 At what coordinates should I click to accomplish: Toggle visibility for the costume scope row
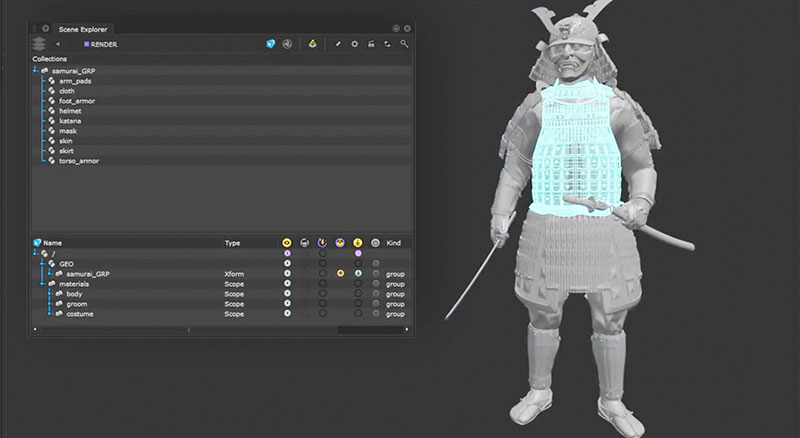288,314
